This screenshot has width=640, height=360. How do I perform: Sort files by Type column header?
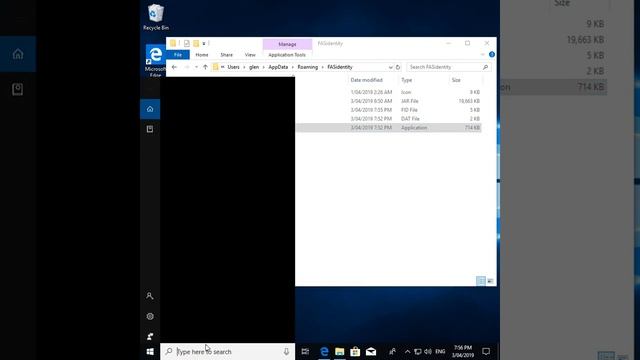[x=407, y=80]
